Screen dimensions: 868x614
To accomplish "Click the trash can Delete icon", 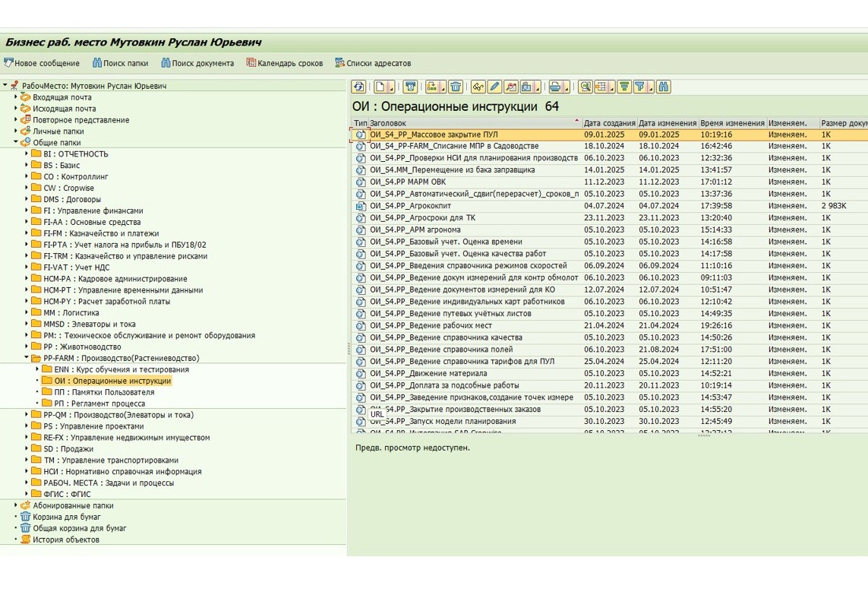I will click(456, 87).
